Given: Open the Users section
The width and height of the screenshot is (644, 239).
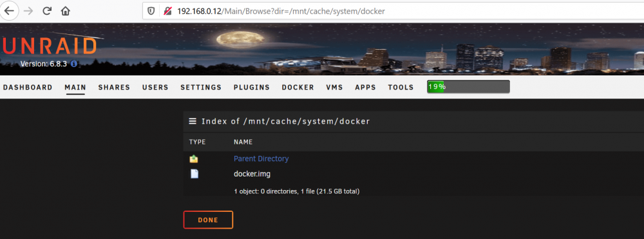Looking at the screenshot, I should tap(155, 88).
